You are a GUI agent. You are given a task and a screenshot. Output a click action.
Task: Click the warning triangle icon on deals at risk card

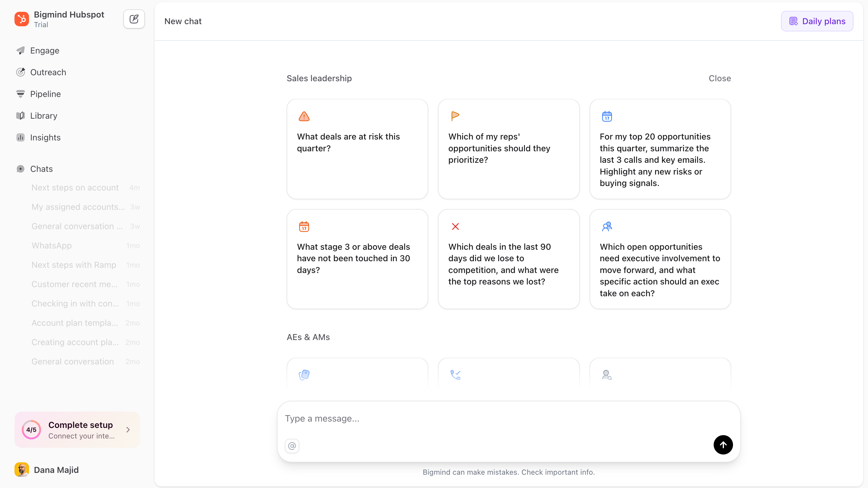coord(304,116)
